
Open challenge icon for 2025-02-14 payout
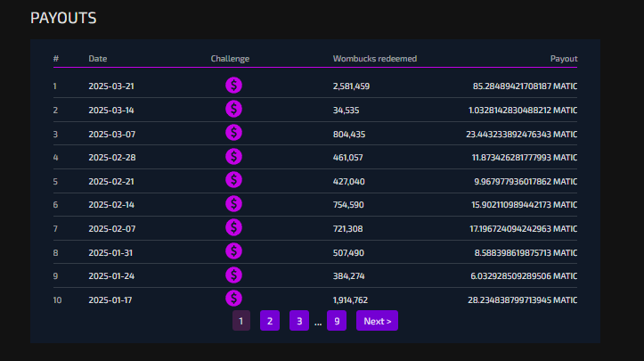point(233,204)
